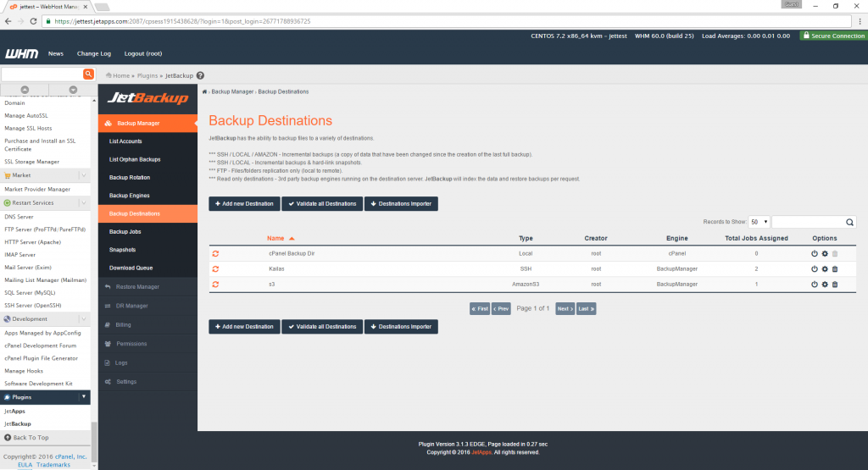Toggle power for cPanel Backup Dir destination
Image resolution: width=868 pixels, height=470 pixels.
[x=815, y=253]
